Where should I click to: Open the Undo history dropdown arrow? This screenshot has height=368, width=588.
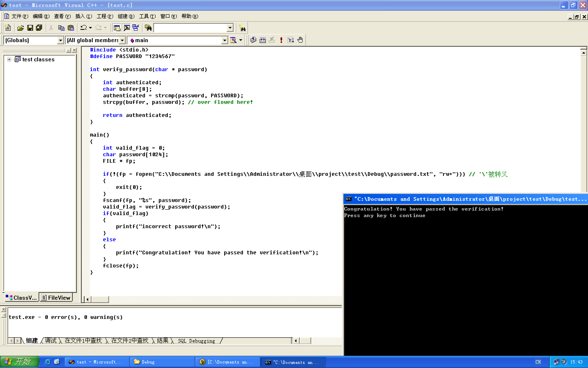coord(90,28)
